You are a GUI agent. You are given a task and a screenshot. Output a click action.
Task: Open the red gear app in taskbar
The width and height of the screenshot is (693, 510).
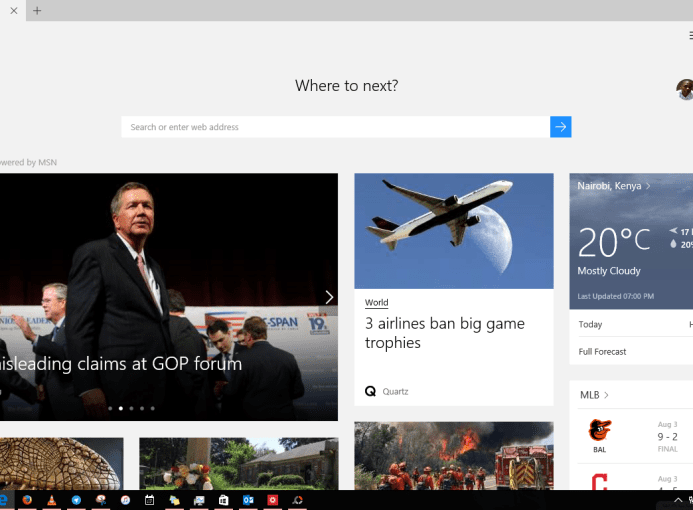click(273, 500)
